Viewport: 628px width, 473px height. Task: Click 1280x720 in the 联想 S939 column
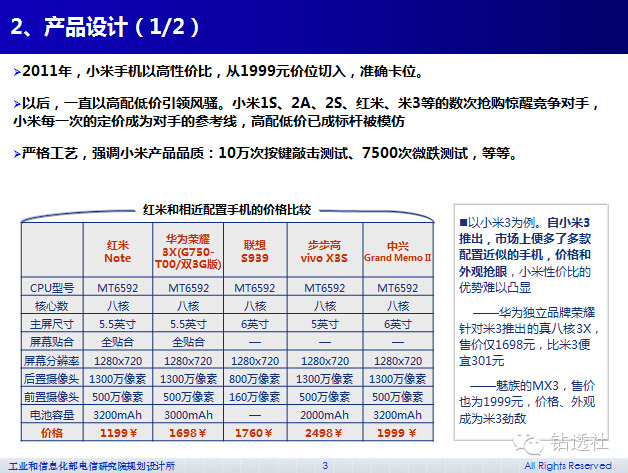[255, 361]
